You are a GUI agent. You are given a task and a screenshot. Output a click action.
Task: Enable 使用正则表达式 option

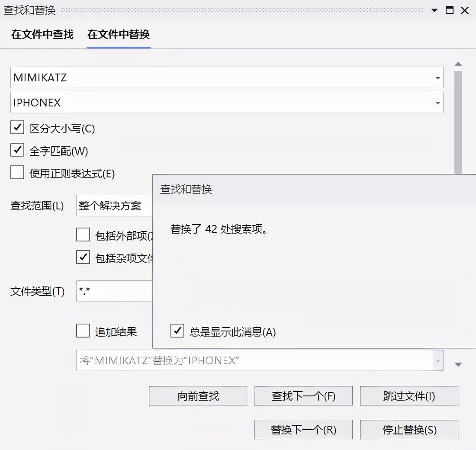[x=17, y=172]
